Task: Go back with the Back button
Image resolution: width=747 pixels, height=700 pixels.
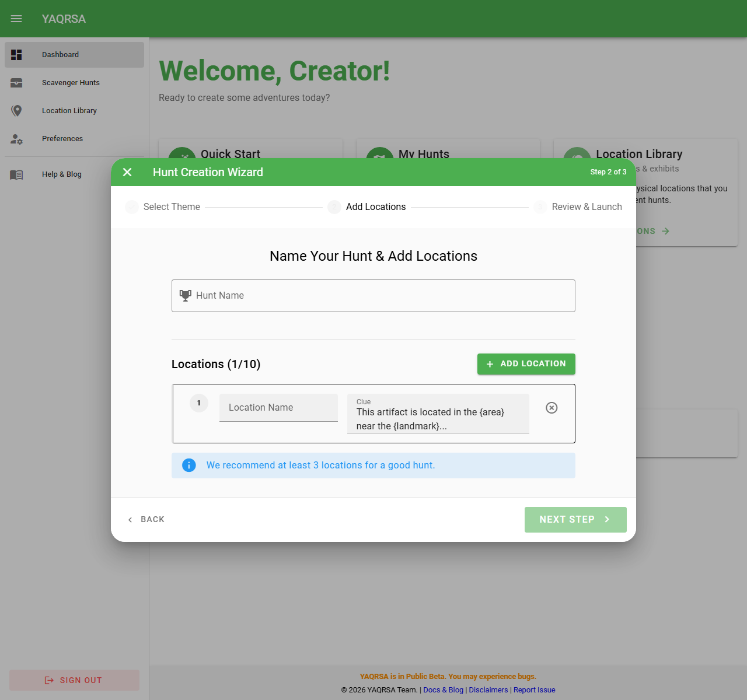Action: click(x=146, y=520)
